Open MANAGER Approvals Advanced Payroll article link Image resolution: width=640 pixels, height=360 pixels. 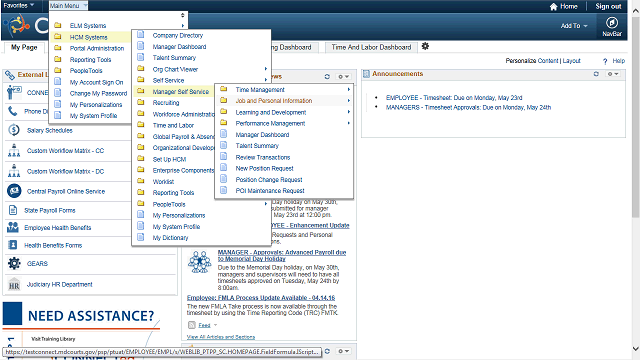coord(282,256)
